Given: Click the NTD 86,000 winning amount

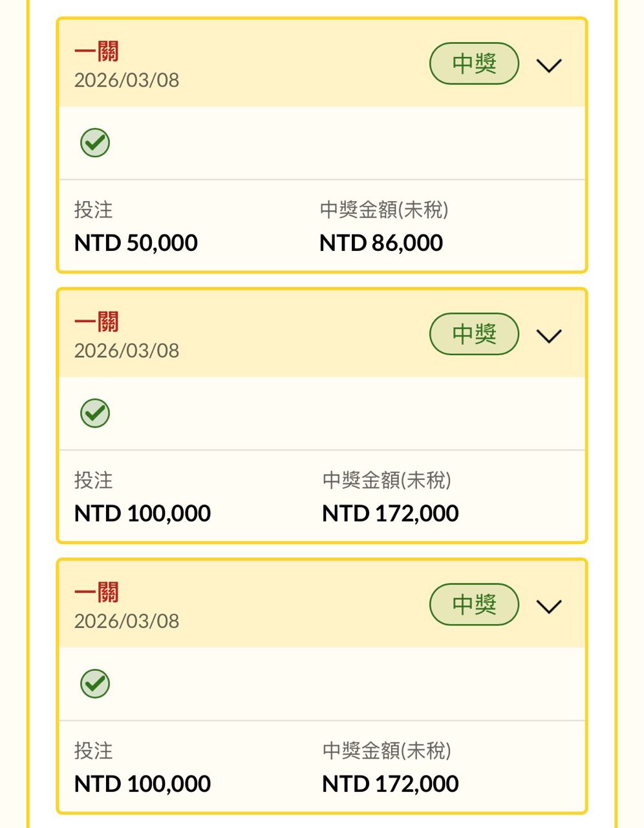Looking at the screenshot, I should pyautogui.click(x=381, y=243).
